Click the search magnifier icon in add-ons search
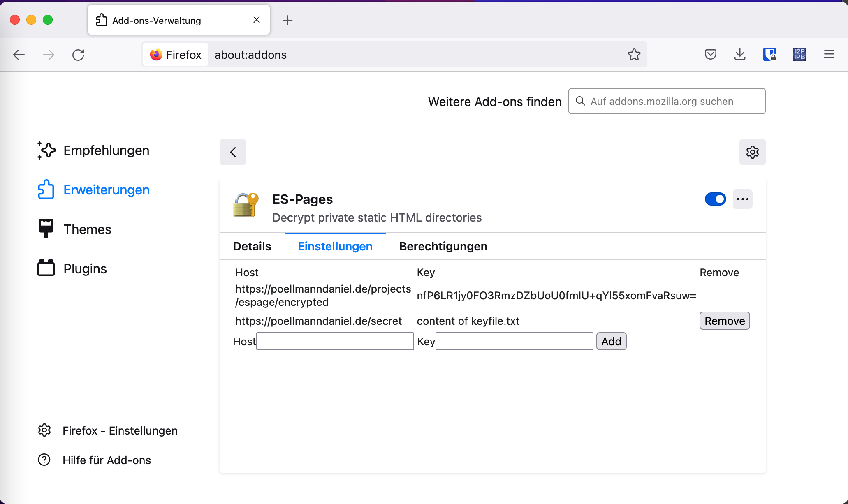Viewport: 848px width, 504px height. [580, 101]
